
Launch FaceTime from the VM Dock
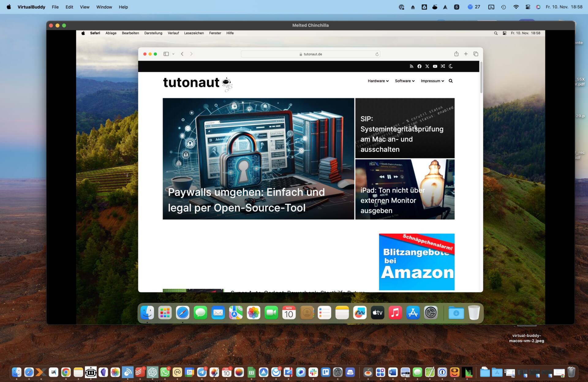(x=271, y=312)
